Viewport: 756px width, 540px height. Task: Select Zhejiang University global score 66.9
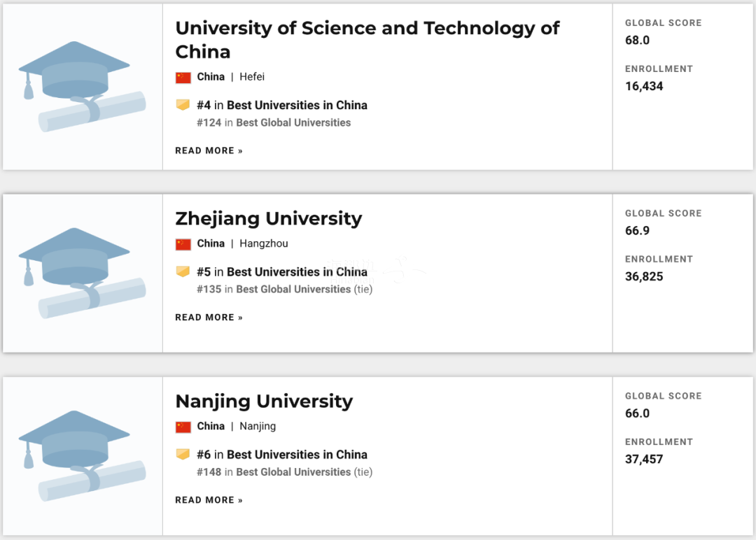coord(638,231)
